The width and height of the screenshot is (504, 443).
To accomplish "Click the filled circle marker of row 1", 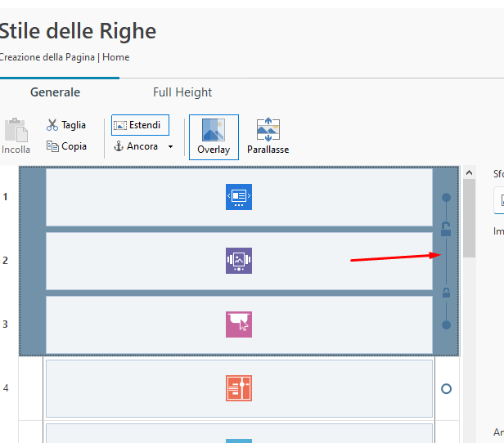I will (446, 198).
